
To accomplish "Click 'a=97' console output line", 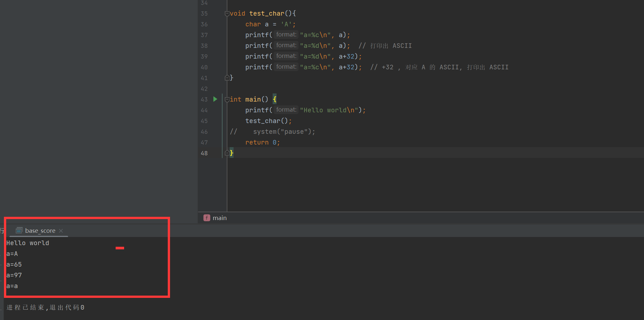I will coord(14,275).
